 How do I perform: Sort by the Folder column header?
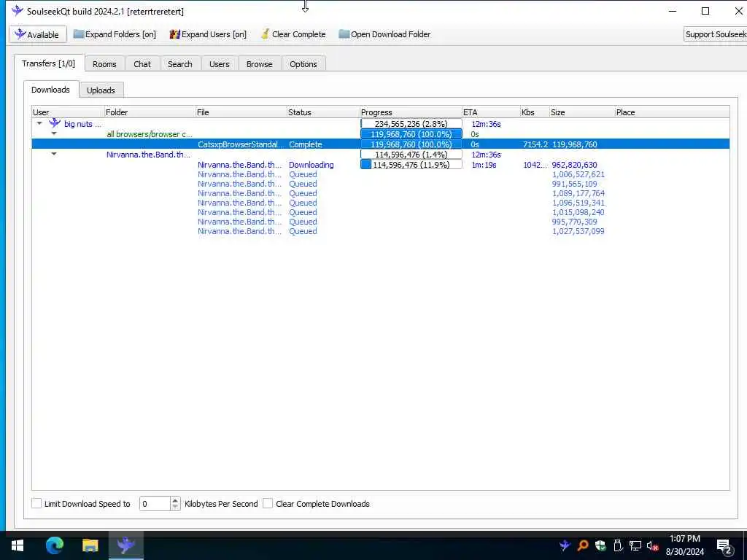pyautogui.click(x=150, y=112)
